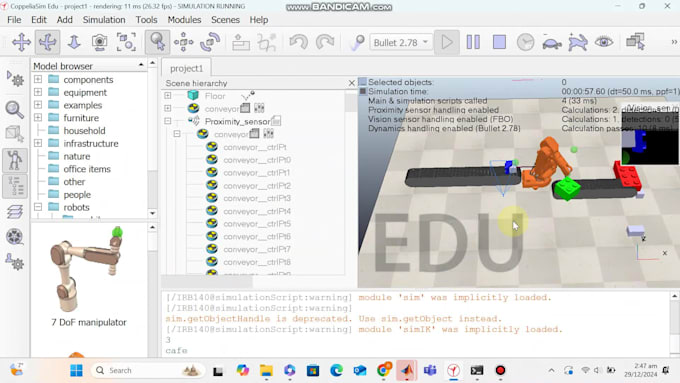Open the Help menu
The image size is (680, 383).
[258, 20]
